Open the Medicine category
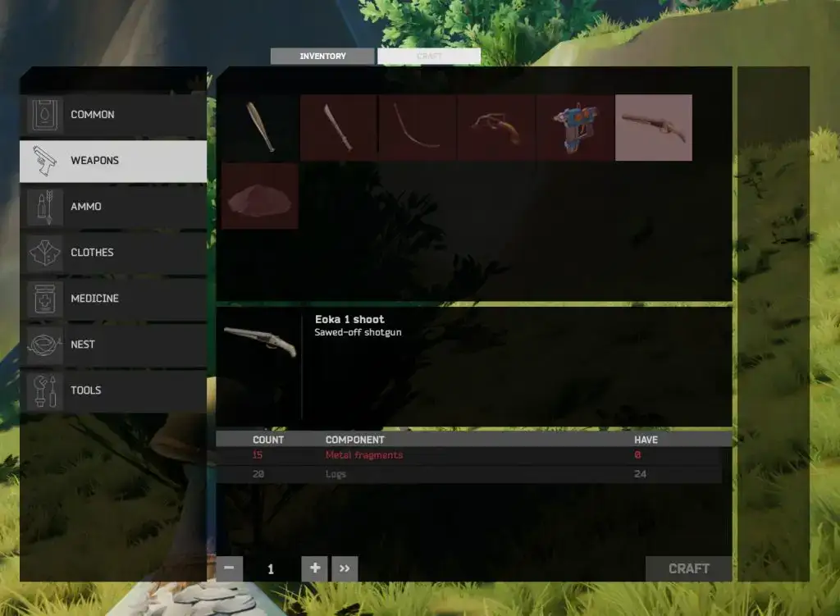Viewport: 840px width, 616px height. click(113, 299)
